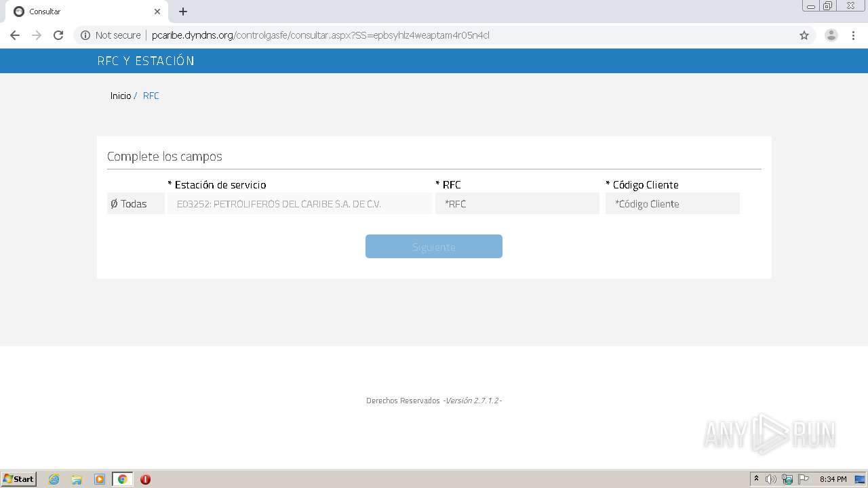Click the RFC breadcrumb link
The height and width of the screenshot is (488, 868).
coord(151,96)
